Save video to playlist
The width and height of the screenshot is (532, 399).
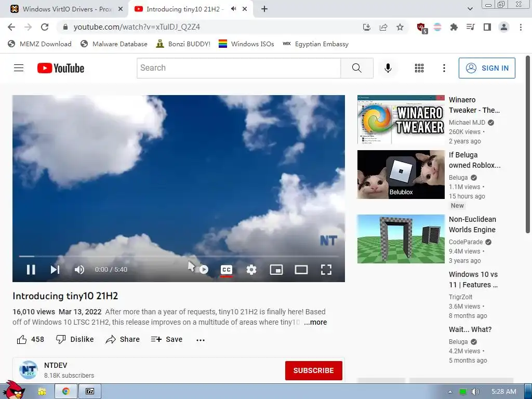[x=167, y=339]
